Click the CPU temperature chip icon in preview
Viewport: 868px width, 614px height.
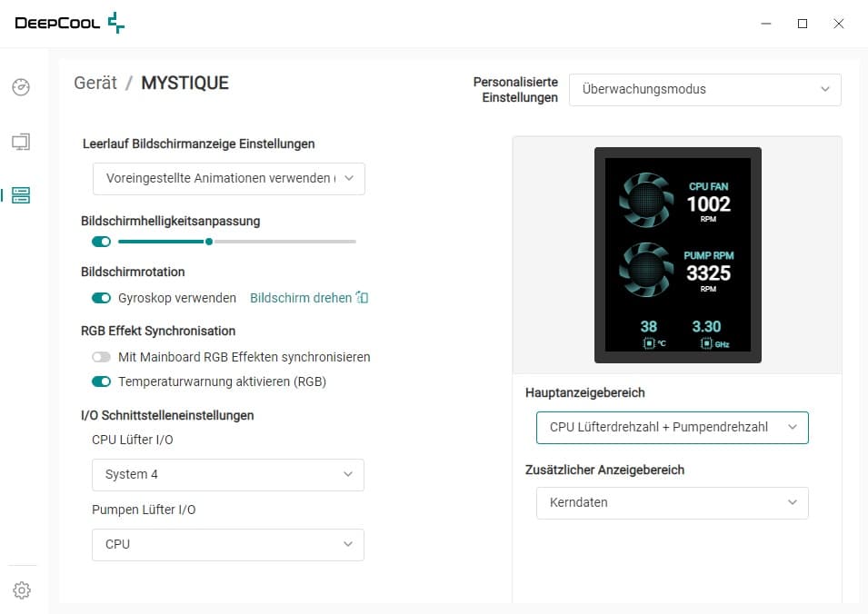649,343
